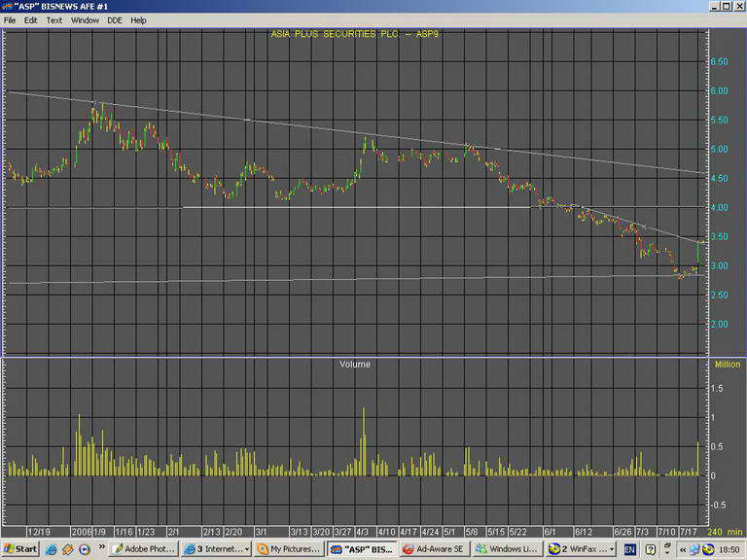
Task: Select the horizontal 4.00 support line
Action: pyautogui.click(x=356, y=207)
